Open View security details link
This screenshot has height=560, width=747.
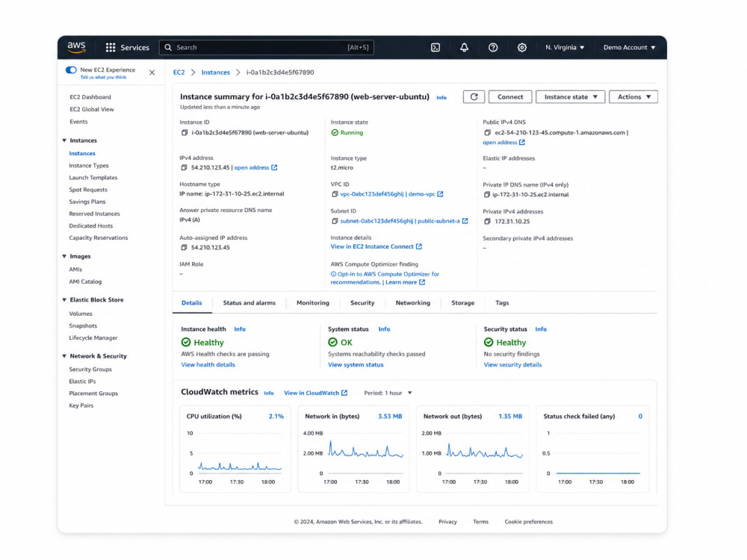[x=512, y=365]
